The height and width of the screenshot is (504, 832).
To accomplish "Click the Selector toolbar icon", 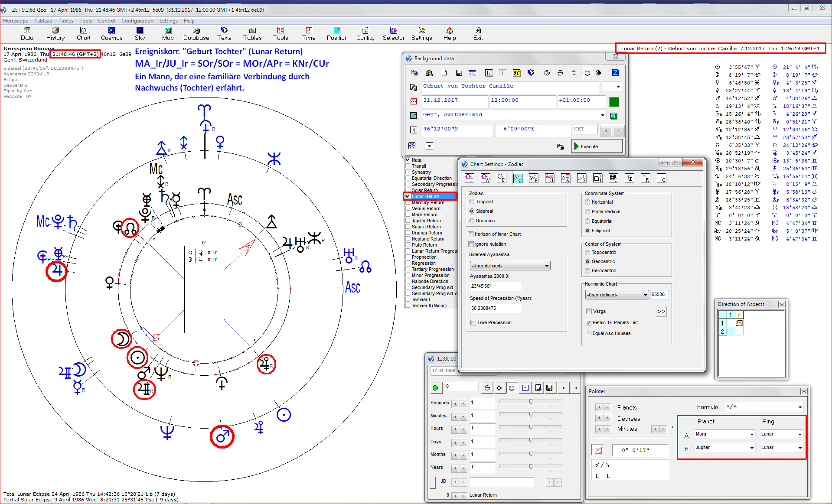I will point(393,33).
